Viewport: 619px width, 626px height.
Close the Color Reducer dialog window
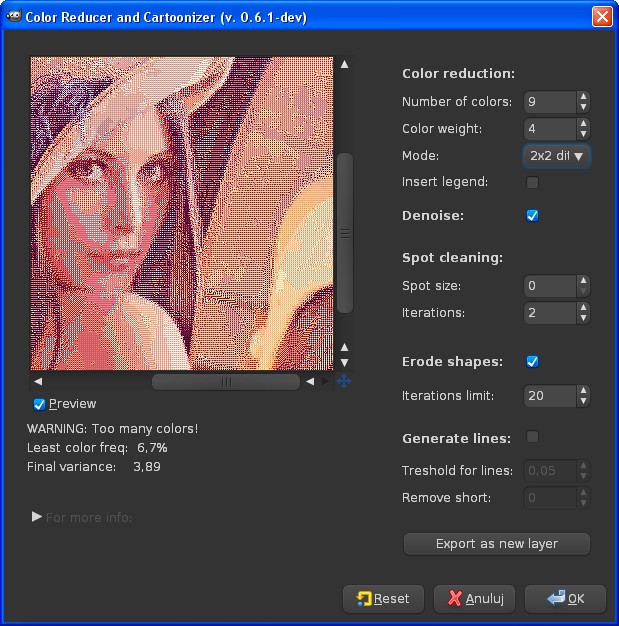[602, 17]
